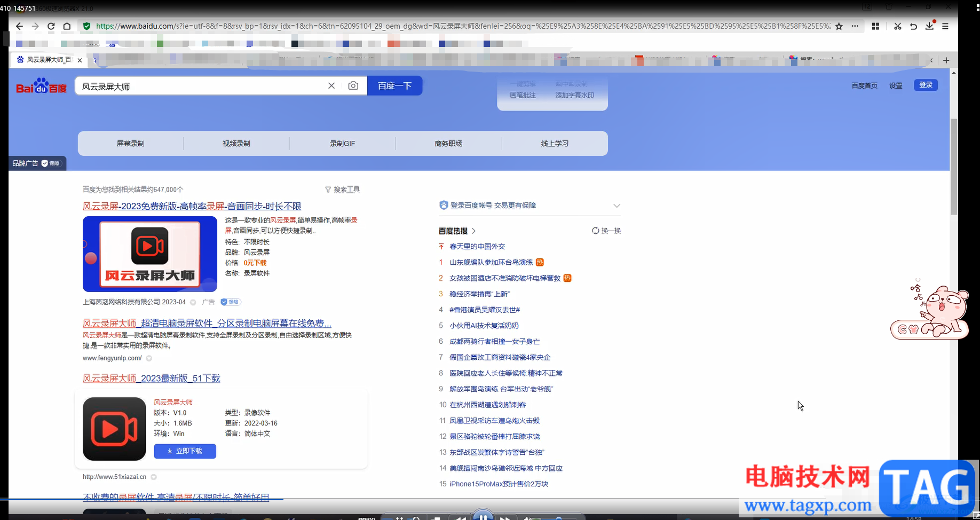Viewport: 980px width, 520px height.
Task: Click the scissors screenshot icon
Action: pos(898,26)
